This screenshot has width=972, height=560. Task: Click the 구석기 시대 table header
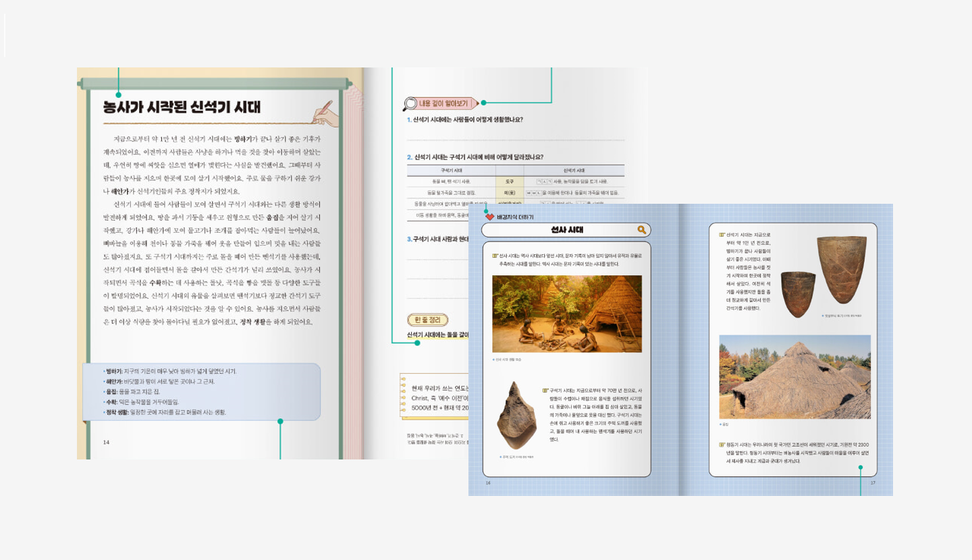(451, 171)
